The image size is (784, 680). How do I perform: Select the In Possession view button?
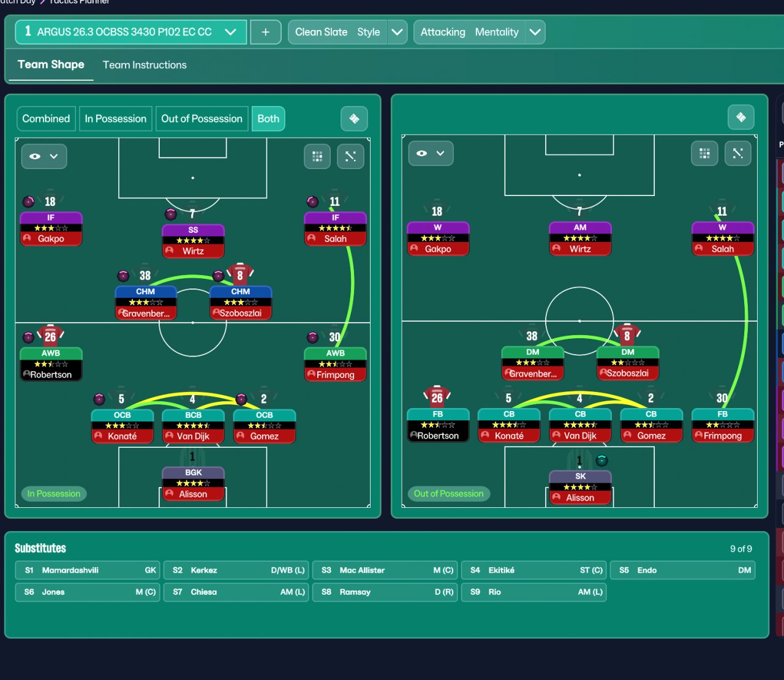point(116,119)
